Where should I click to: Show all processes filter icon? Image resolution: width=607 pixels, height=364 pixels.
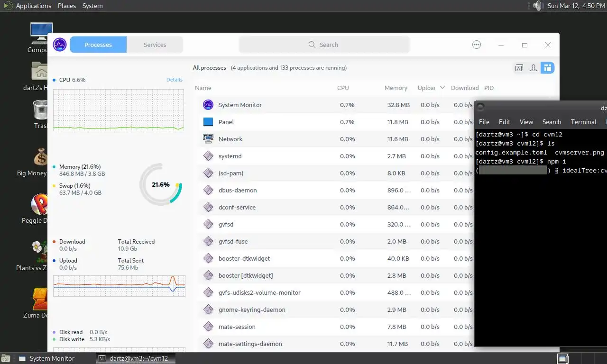pos(547,68)
